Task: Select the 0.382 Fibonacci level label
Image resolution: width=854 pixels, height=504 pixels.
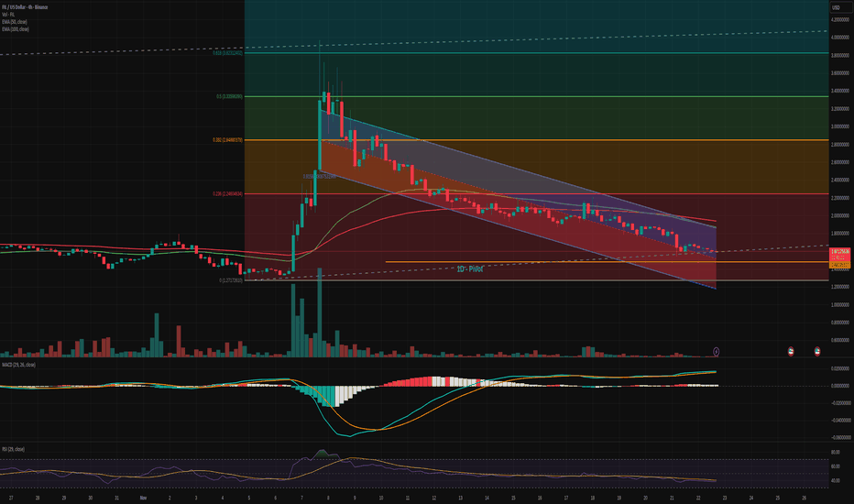Action: [x=227, y=140]
